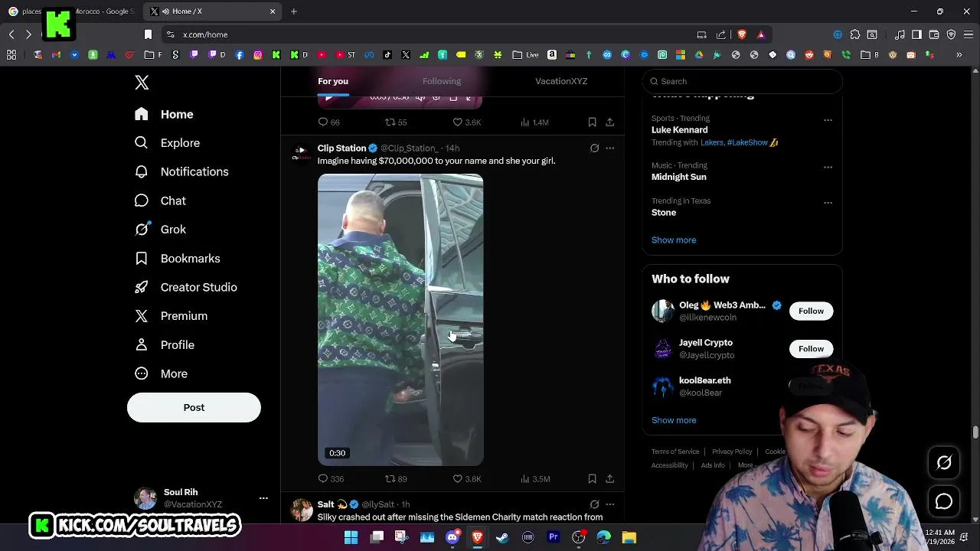Reply to the post with 66 replies
980x551 pixels.
(x=329, y=122)
